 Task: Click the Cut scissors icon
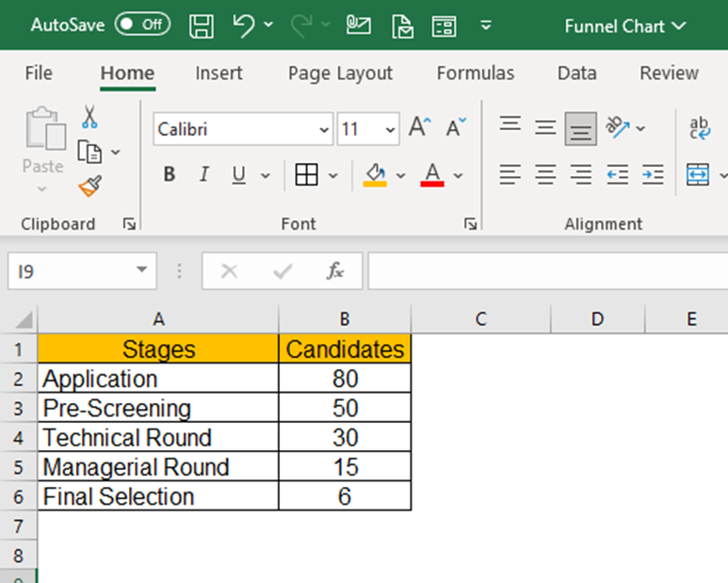pyautogui.click(x=89, y=117)
